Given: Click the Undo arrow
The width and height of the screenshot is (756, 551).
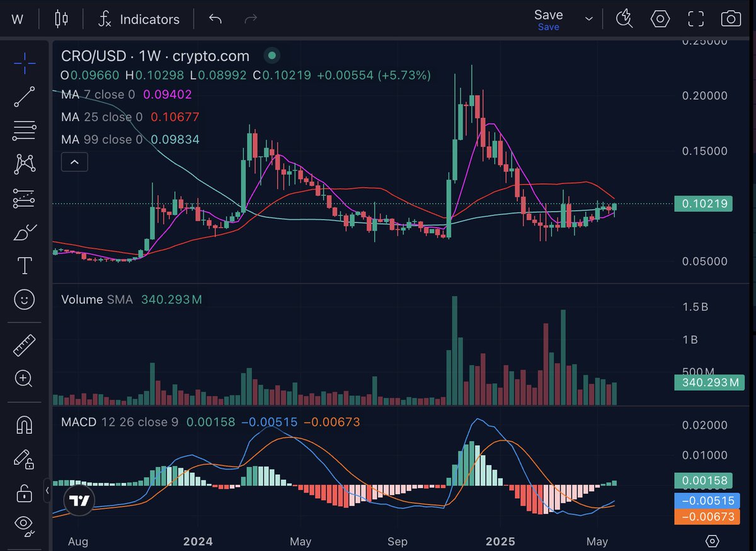Looking at the screenshot, I should 215,19.
